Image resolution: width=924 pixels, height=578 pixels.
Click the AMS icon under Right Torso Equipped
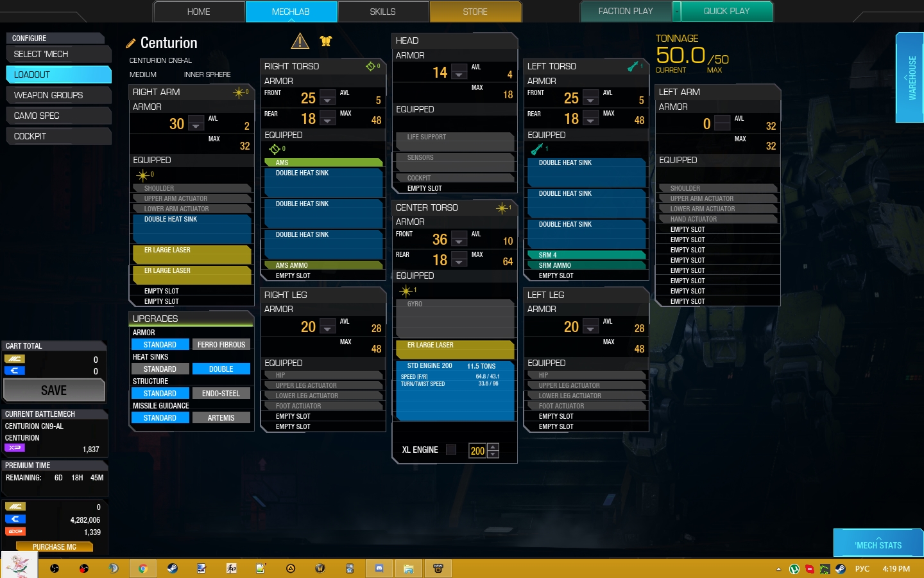coord(275,149)
